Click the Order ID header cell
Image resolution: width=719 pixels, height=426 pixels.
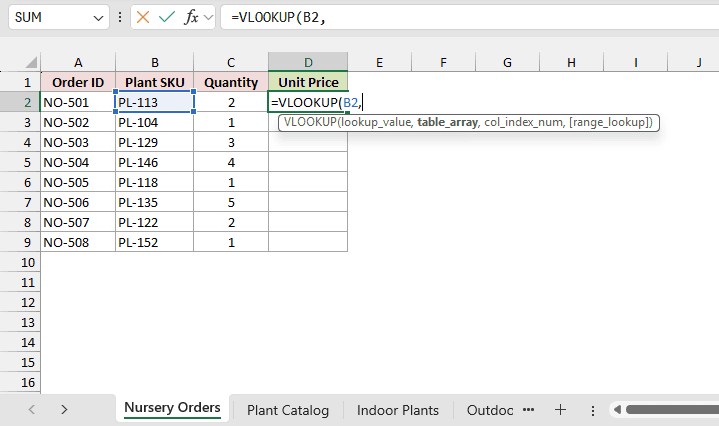pyautogui.click(x=78, y=82)
